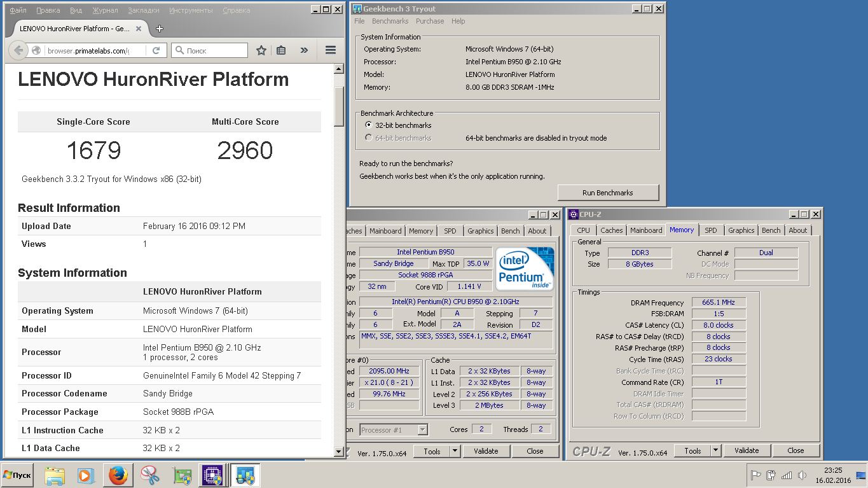The width and height of the screenshot is (868, 488).
Task: Open Firefox Файл menu
Action: pyautogui.click(x=18, y=10)
